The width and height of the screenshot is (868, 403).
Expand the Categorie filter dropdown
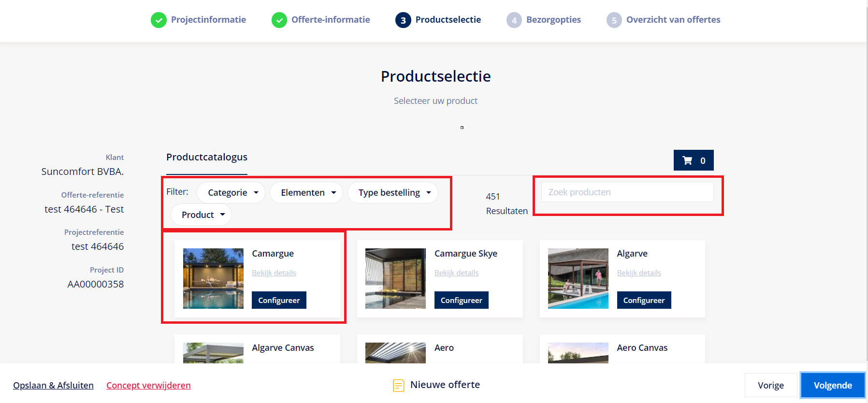[231, 193]
